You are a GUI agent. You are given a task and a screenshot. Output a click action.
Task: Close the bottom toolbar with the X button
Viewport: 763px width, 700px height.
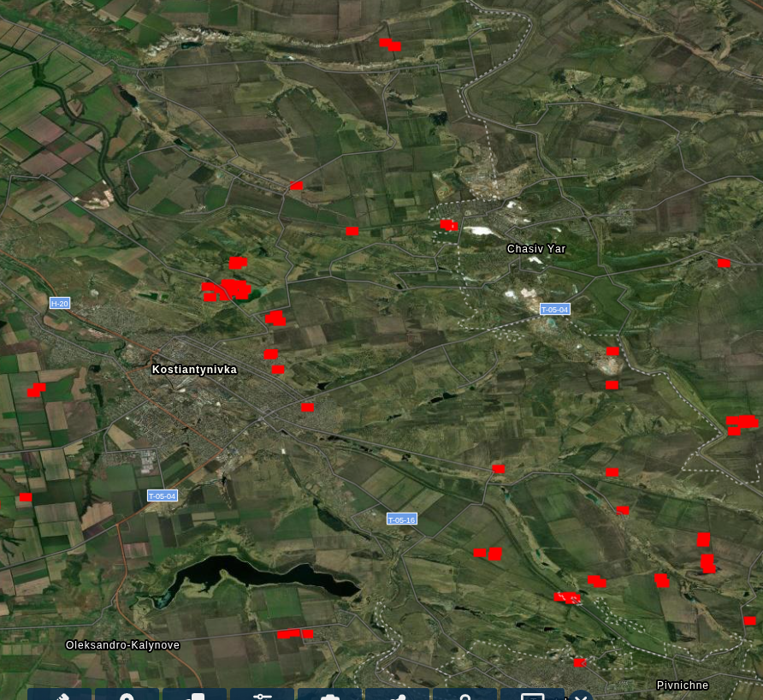(x=581, y=697)
